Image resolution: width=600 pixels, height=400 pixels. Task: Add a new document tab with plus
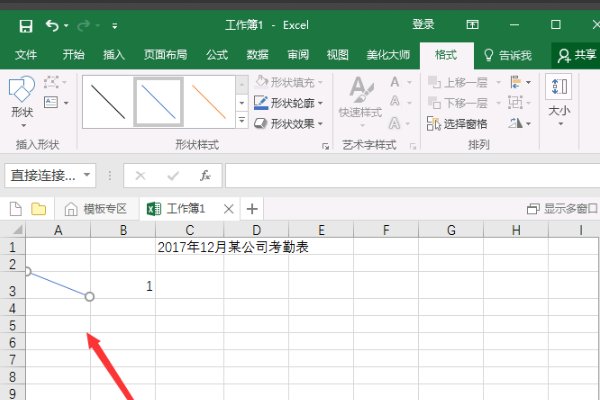(252, 209)
